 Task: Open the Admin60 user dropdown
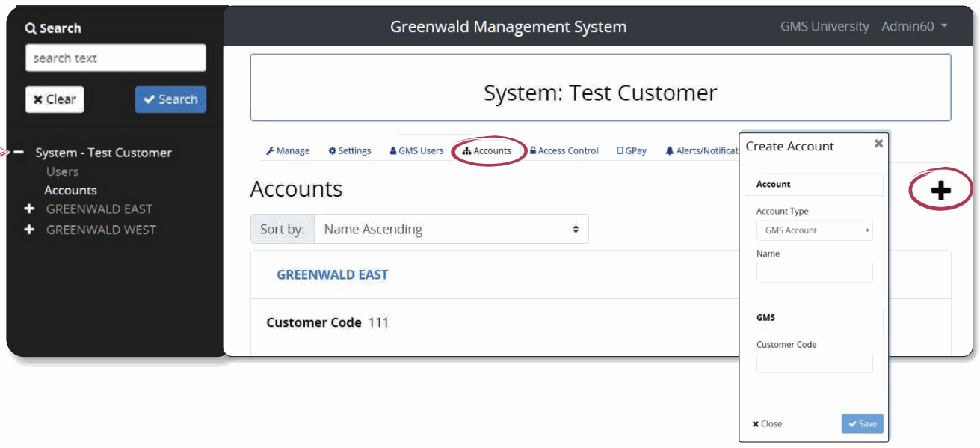tap(914, 27)
